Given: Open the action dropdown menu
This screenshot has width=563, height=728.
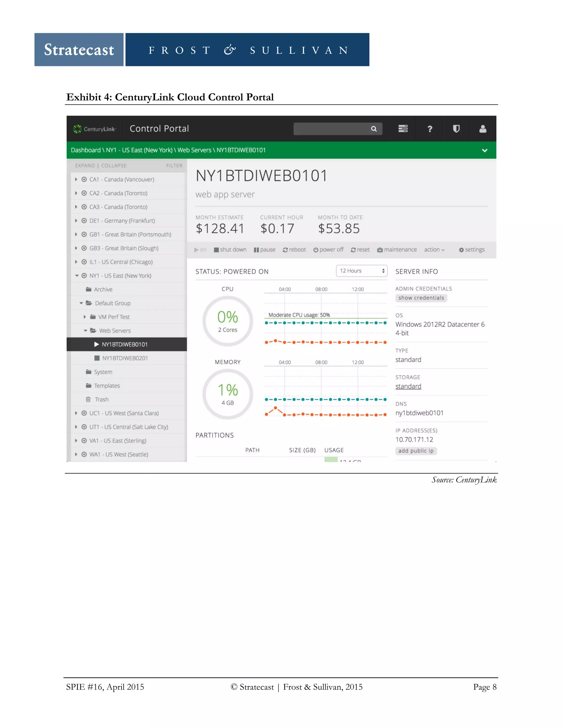Looking at the screenshot, I should (434, 250).
